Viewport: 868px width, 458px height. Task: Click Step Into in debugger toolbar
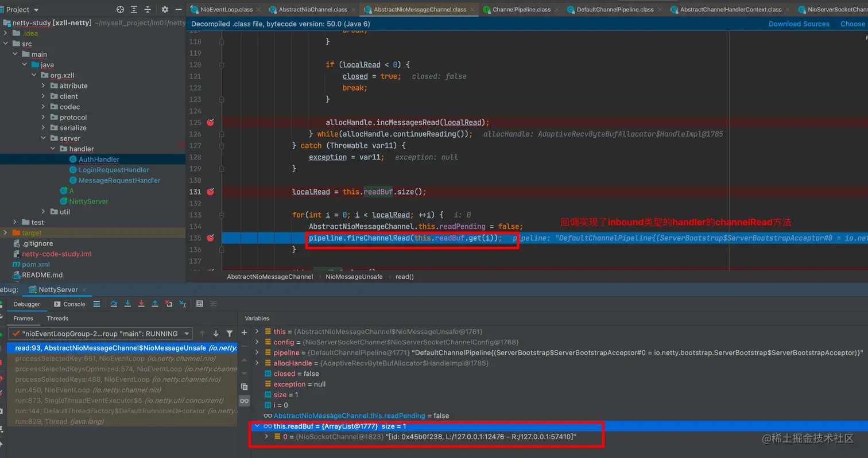[x=127, y=304]
